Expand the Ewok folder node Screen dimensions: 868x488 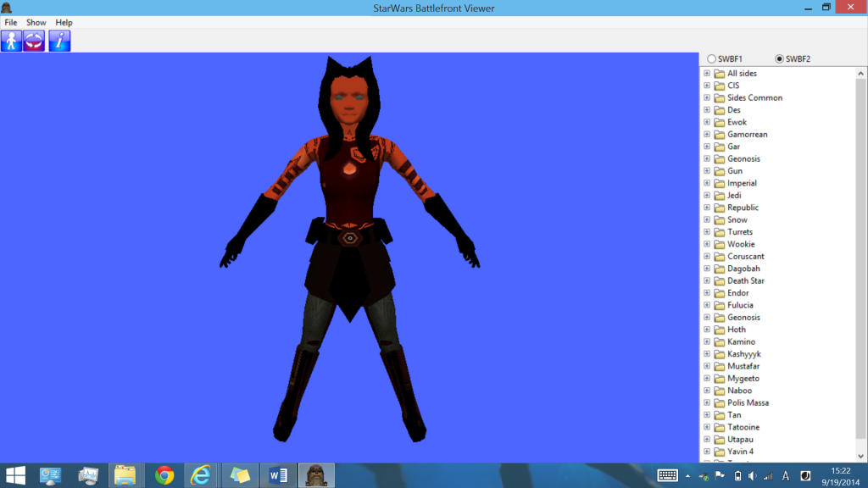point(707,122)
